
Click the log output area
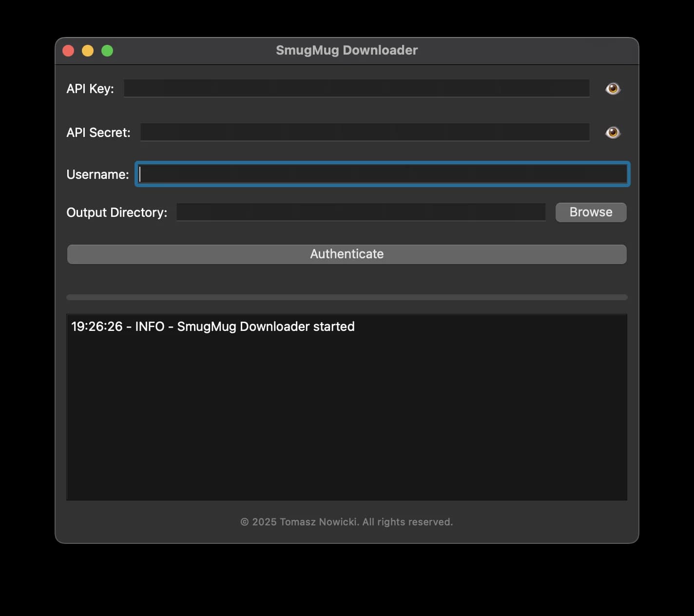click(347, 414)
